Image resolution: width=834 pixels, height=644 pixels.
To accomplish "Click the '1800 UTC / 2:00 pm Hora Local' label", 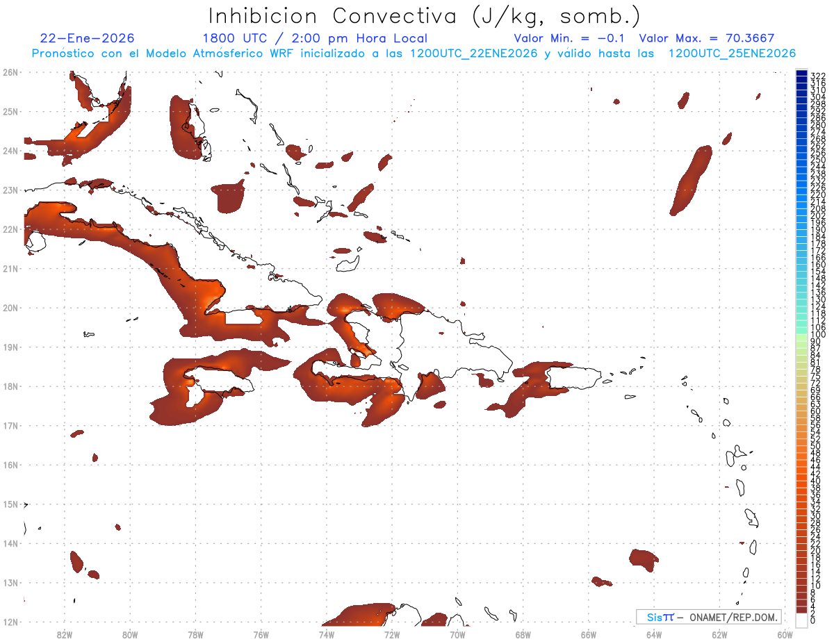I will pyautogui.click(x=315, y=38).
